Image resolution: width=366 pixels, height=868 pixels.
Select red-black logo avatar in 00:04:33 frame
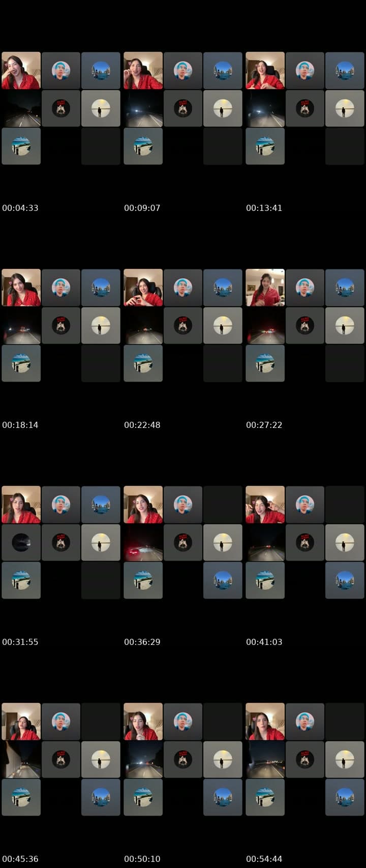[61, 108]
